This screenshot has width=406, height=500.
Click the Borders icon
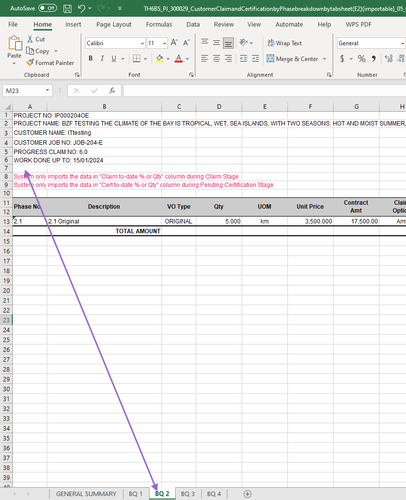coord(136,59)
